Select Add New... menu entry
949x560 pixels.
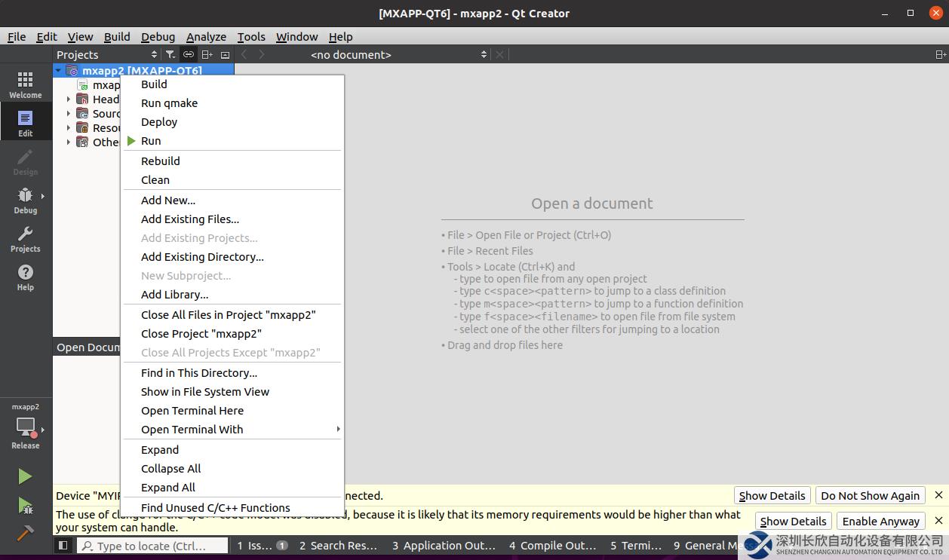pyautogui.click(x=232, y=200)
